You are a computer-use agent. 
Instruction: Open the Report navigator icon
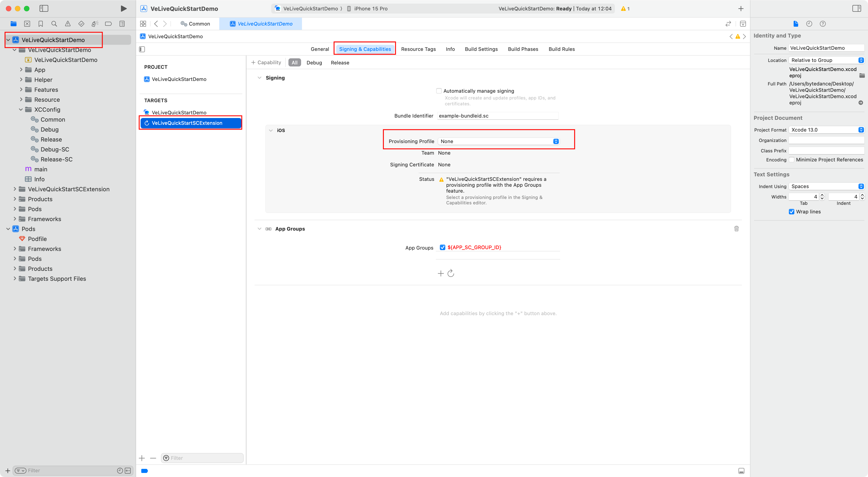[x=122, y=24]
